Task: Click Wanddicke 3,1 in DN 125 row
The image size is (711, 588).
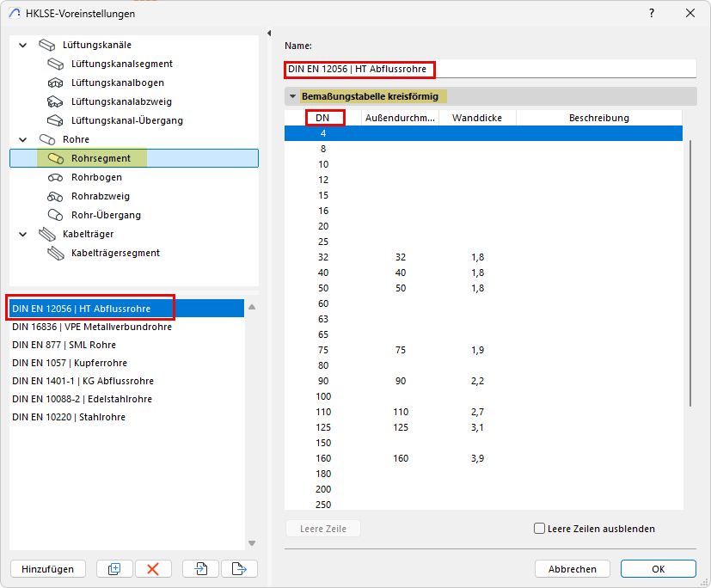Action: pos(477,427)
